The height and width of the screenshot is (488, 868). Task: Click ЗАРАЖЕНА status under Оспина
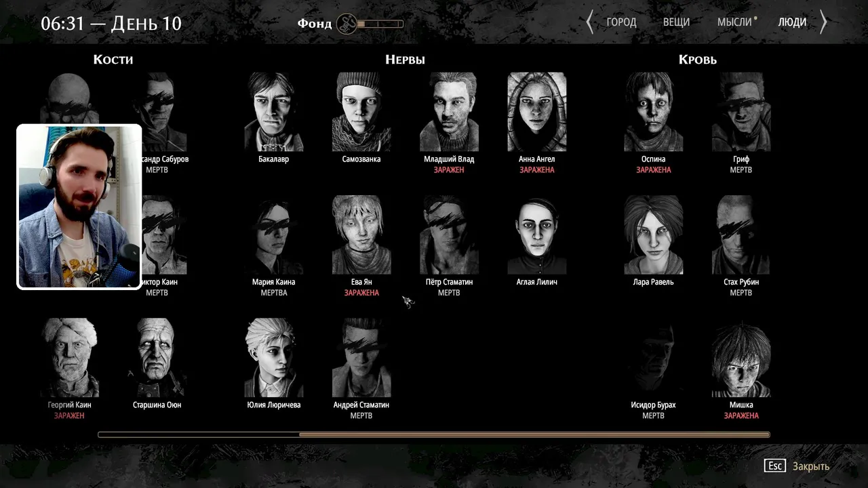(654, 170)
